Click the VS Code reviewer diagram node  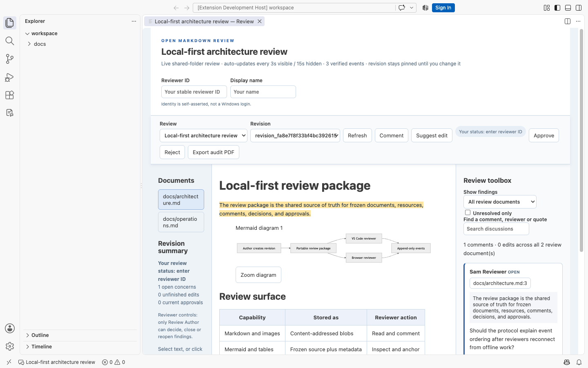click(x=364, y=238)
